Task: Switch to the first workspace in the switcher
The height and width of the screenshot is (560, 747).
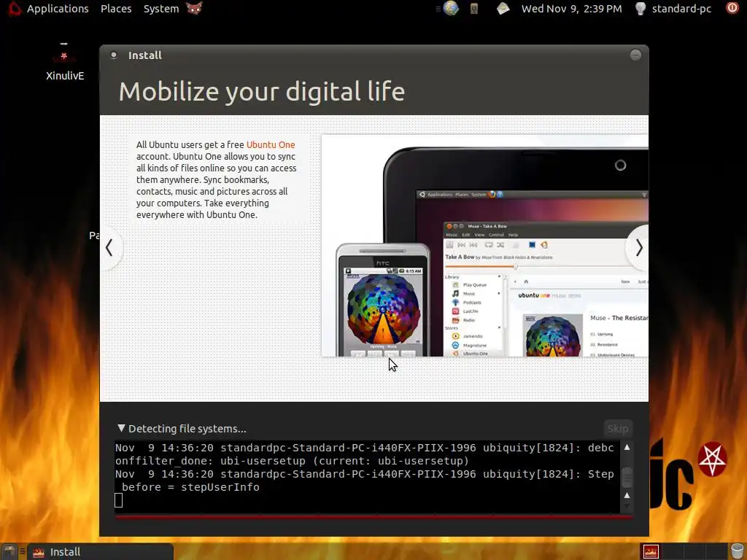Action: [x=651, y=551]
